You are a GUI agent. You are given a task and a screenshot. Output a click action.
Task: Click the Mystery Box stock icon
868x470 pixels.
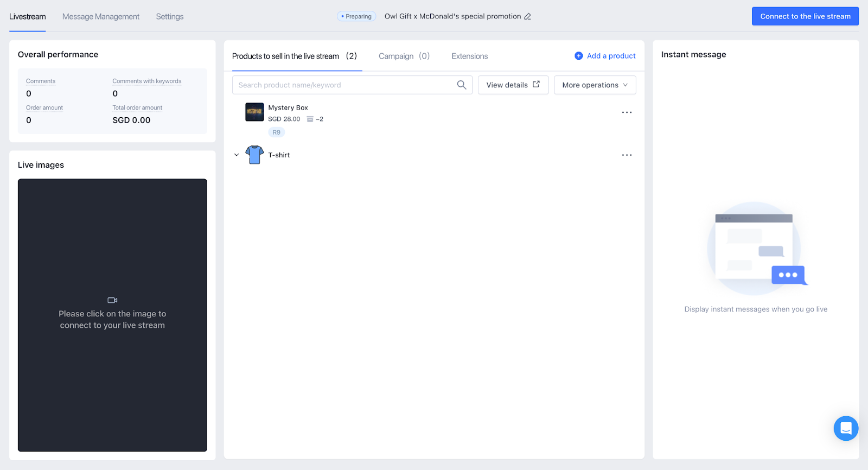(310, 119)
